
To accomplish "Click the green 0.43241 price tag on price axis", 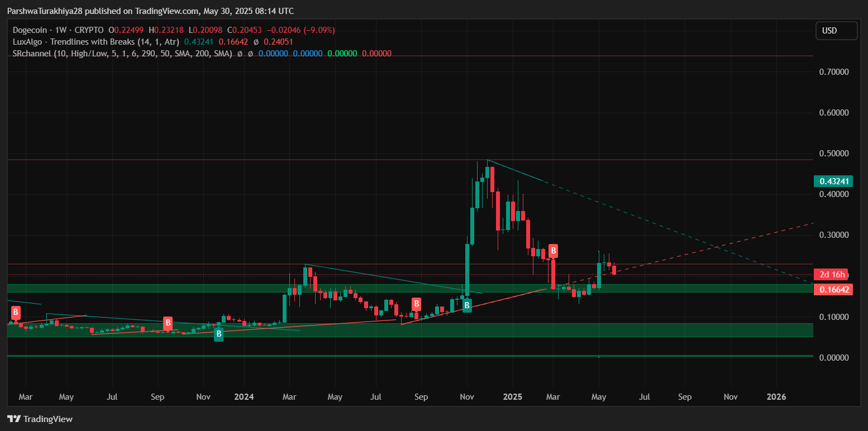I will click(834, 181).
